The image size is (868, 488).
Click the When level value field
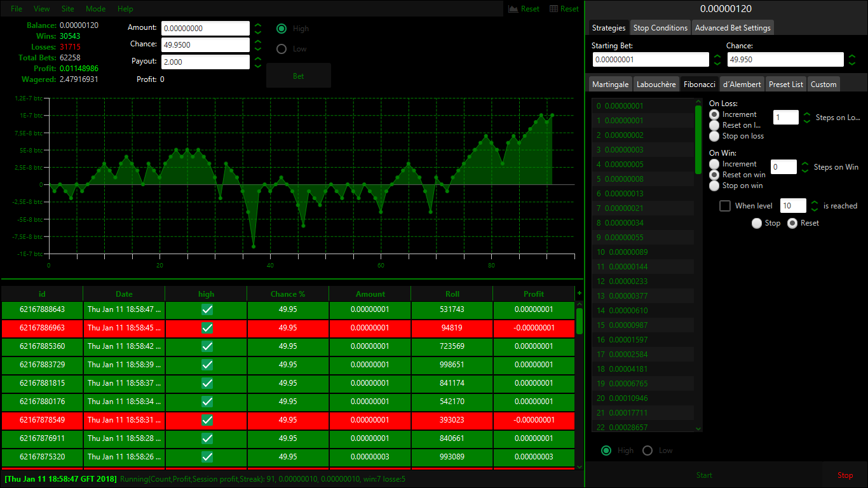coord(793,205)
